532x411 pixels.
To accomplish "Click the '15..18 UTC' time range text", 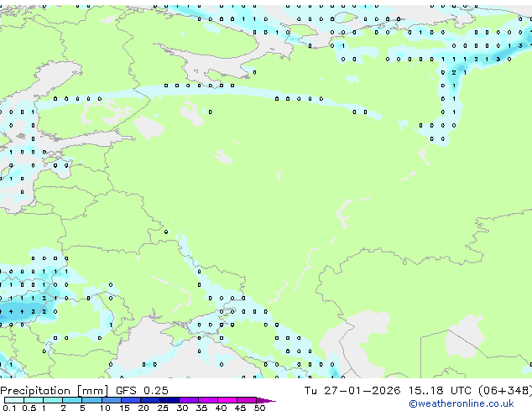I will coord(440,391).
